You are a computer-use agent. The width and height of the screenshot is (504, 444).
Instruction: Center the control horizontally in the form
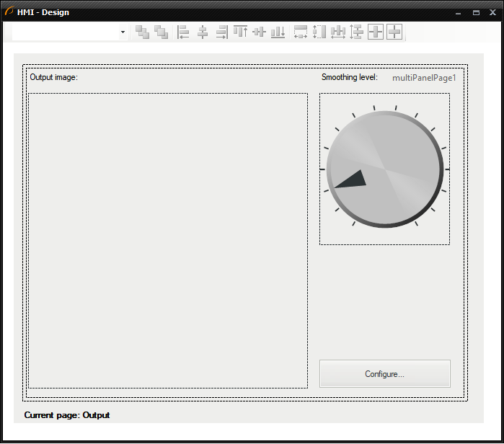[376, 32]
